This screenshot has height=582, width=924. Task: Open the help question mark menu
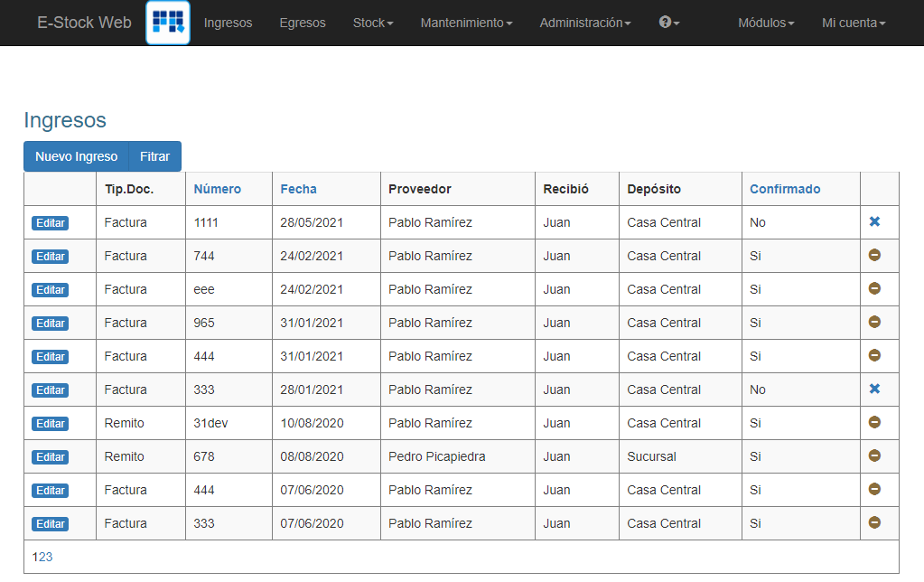tap(667, 23)
